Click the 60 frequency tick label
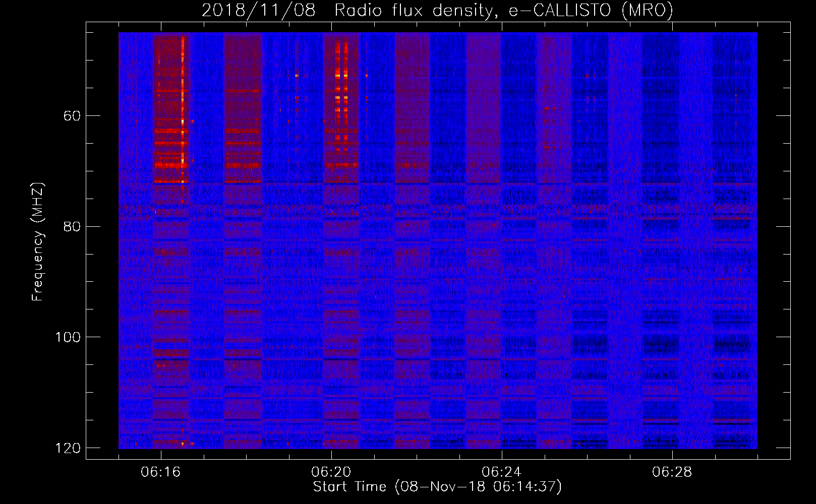 pyautogui.click(x=72, y=116)
